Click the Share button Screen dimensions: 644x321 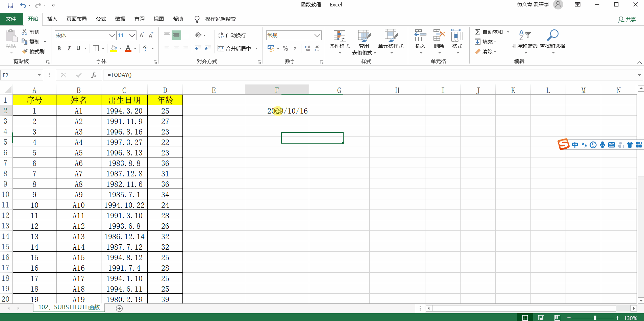tap(627, 19)
